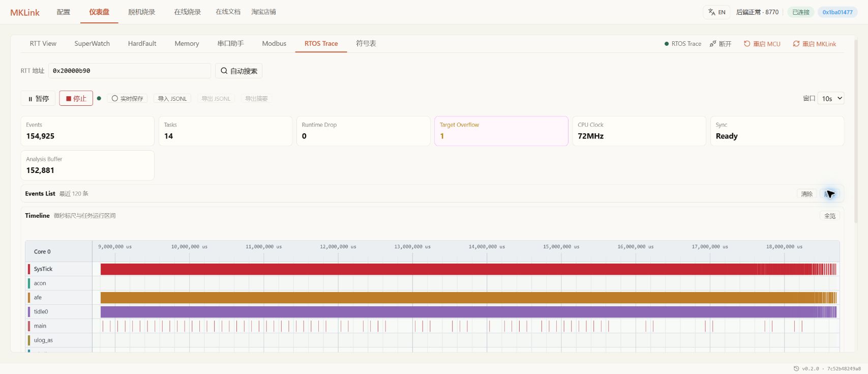Viewport: 868px width, 374px height.
Task: Toggle the 实时保存 radio option
Action: [127, 99]
